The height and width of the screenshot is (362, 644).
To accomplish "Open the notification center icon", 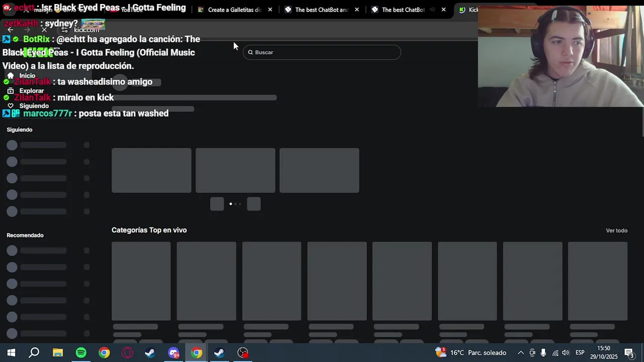I will click(629, 352).
